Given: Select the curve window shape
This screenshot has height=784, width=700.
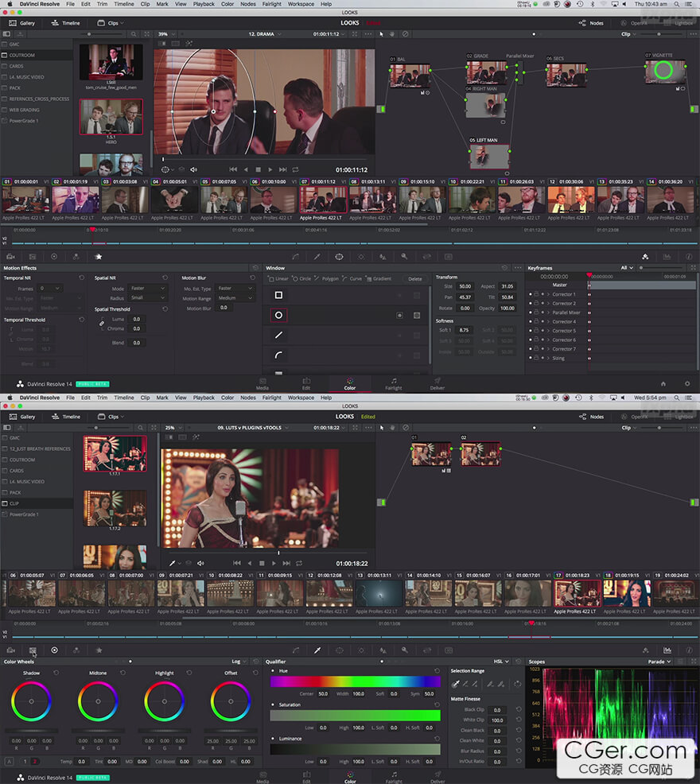Looking at the screenshot, I should click(278, 355).
